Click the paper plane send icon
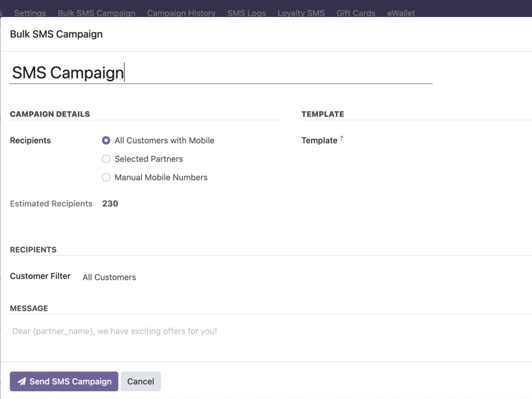Screen dimensions: 532x399 pyautogui.click(x=22, y=381)
